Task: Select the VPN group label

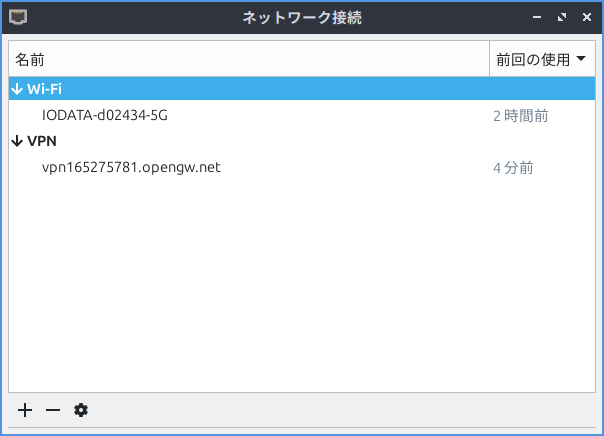Action: [x=42, y=142]
